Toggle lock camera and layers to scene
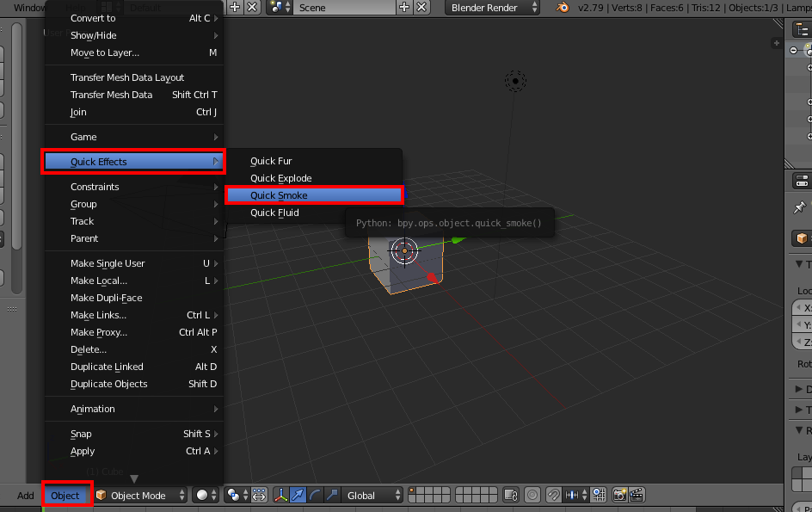 click(511, 496)
